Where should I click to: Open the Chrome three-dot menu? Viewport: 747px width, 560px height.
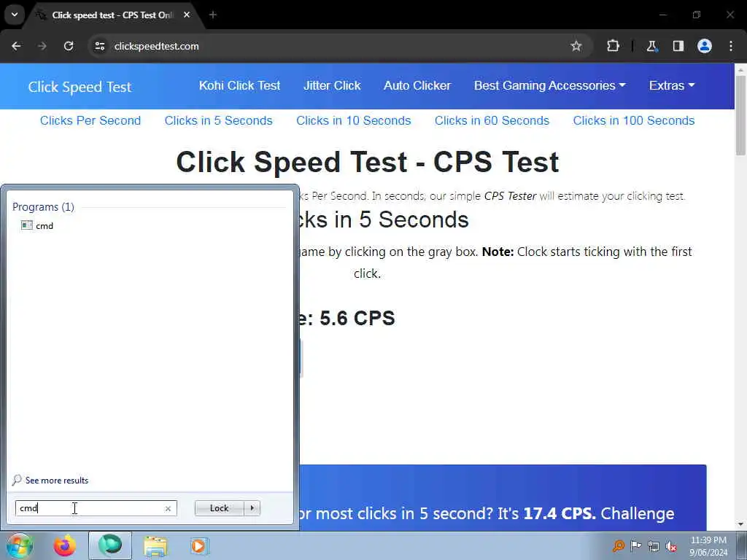[x=731, y=46]
